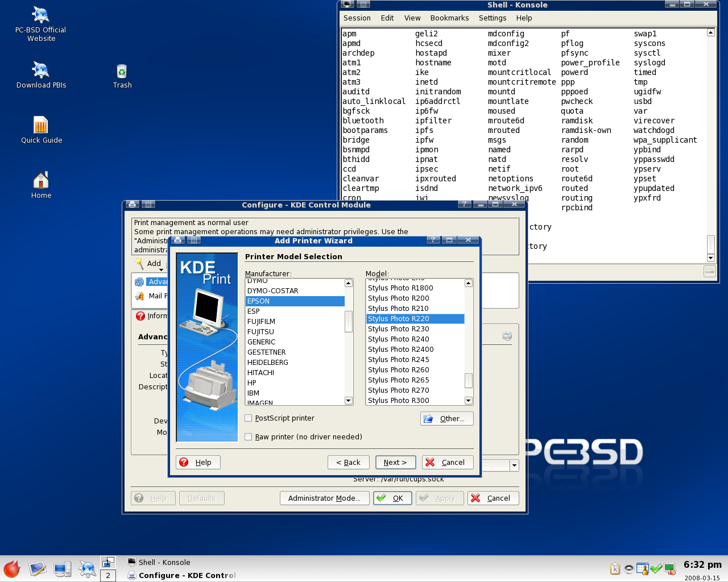728x582 pixels.
Task: Open the PC-BSD fireball start menu
Action: point(11,569)
